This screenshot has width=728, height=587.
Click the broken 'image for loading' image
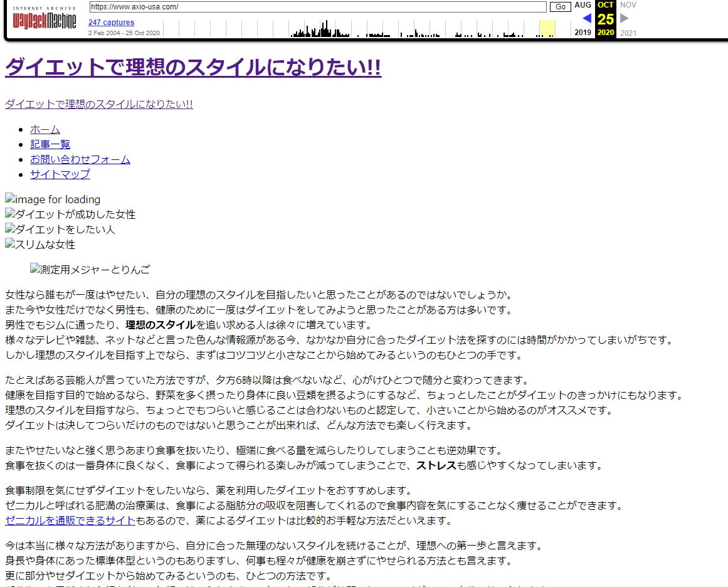tap(53, 199)
